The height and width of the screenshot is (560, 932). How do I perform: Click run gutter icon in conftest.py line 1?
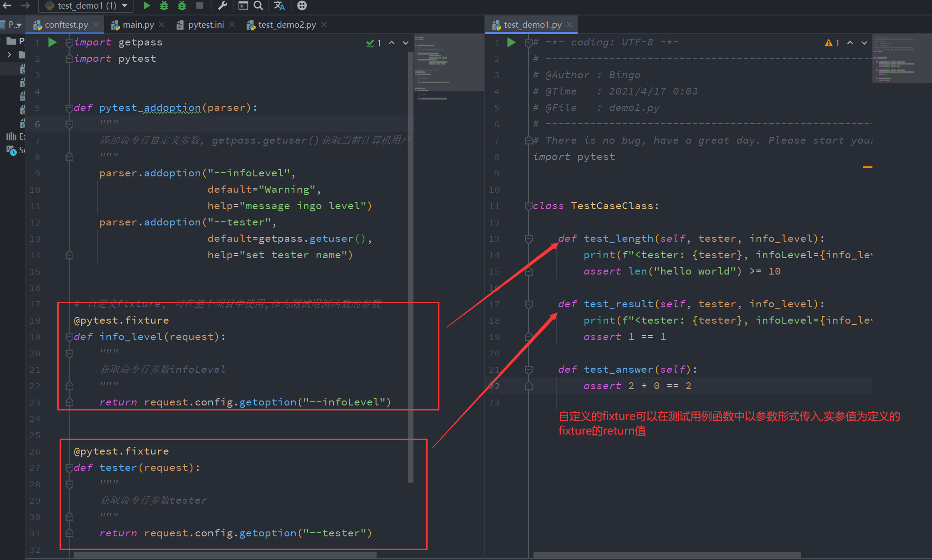click(x=52, y=42)
